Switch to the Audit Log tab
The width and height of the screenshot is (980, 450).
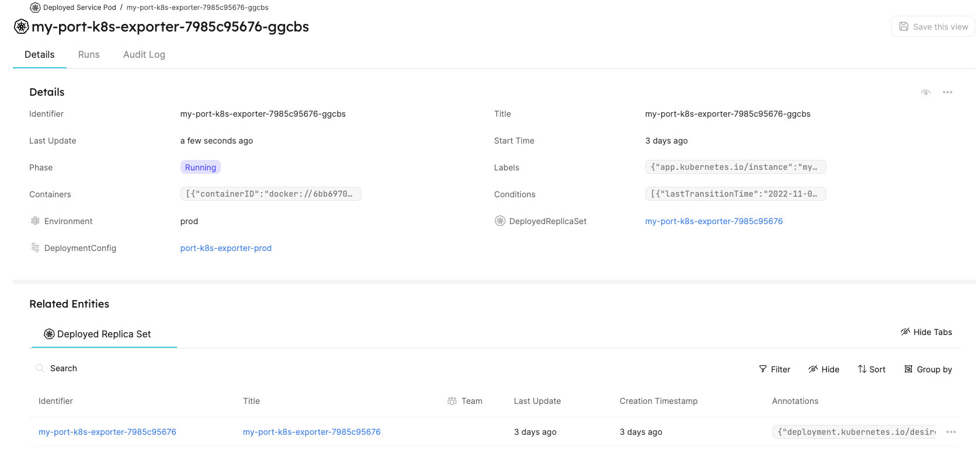[x=144, y=54]
